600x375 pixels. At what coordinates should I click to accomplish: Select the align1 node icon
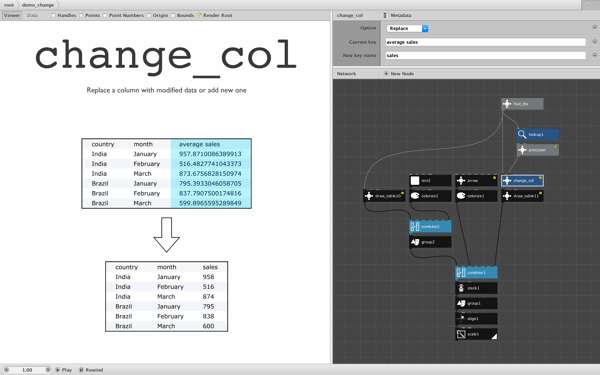461,318
